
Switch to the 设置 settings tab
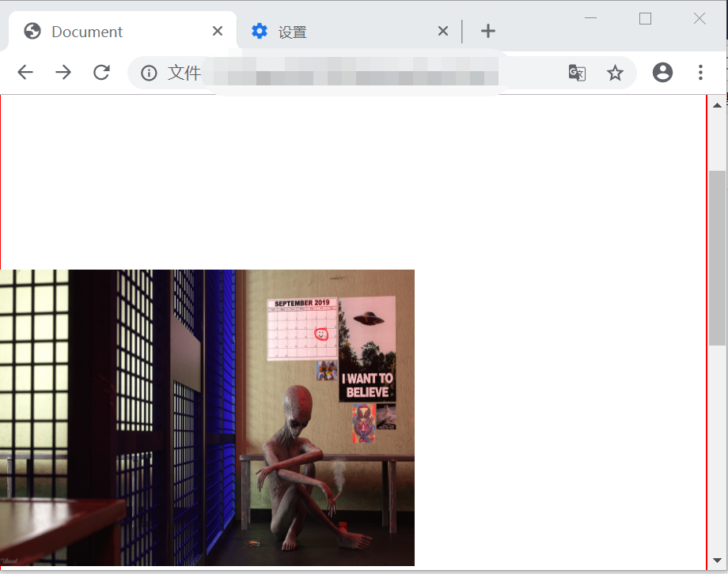(348, 32)
